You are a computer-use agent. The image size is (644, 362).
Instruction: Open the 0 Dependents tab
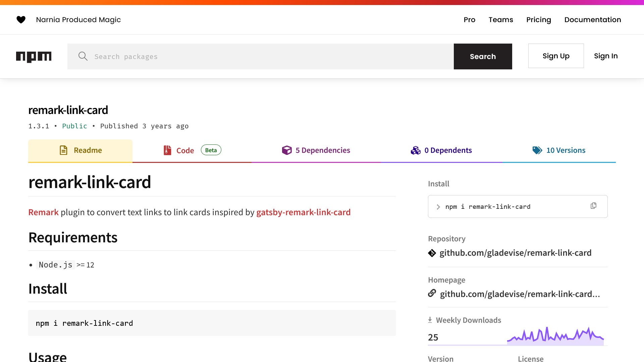click(x=441, y=150)
